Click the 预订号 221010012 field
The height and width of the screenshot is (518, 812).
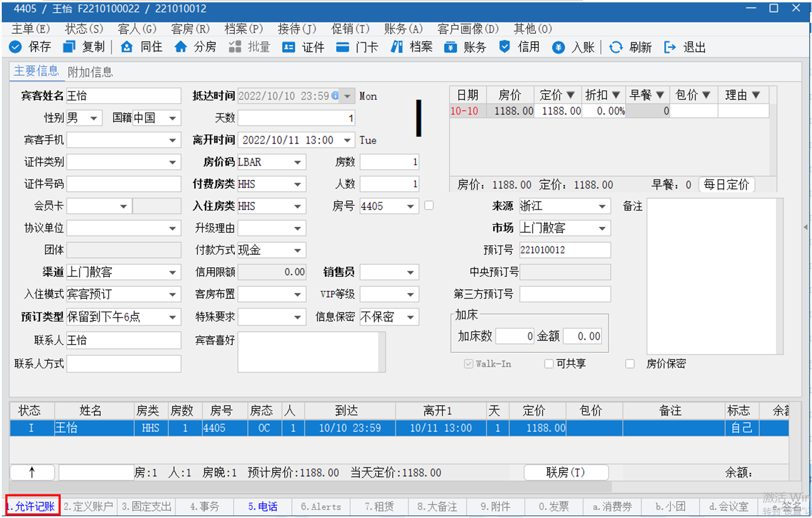coord(565,250)
